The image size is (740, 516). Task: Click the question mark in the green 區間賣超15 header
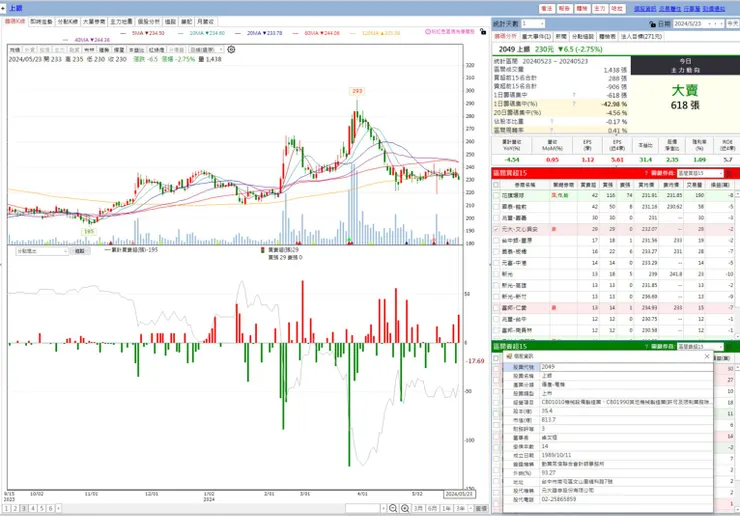tap(646, 347)
